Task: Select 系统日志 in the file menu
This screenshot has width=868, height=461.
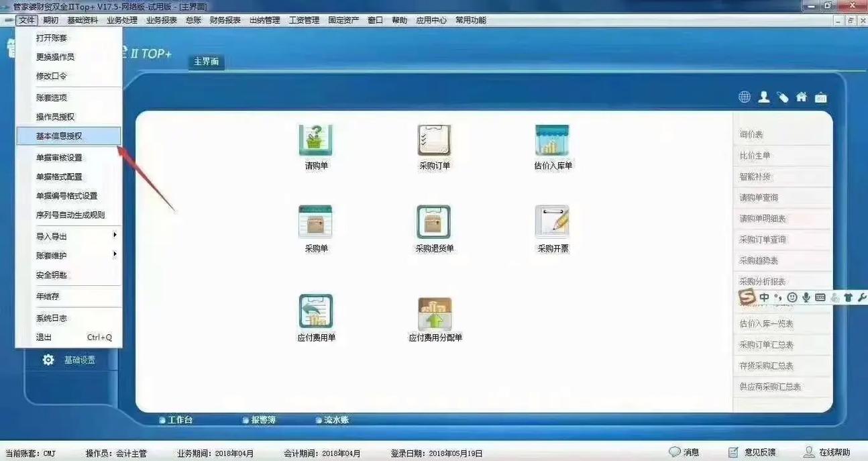Action: 68,318
